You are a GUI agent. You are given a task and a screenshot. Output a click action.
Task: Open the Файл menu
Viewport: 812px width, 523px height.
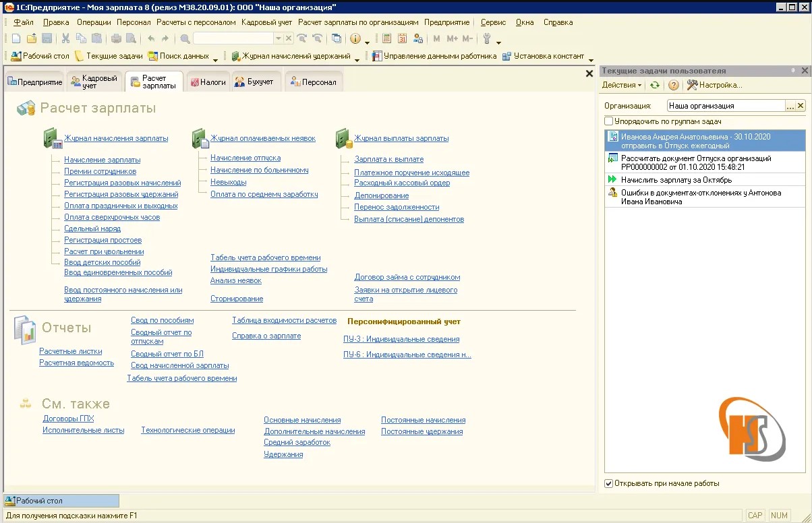[23, 22]
